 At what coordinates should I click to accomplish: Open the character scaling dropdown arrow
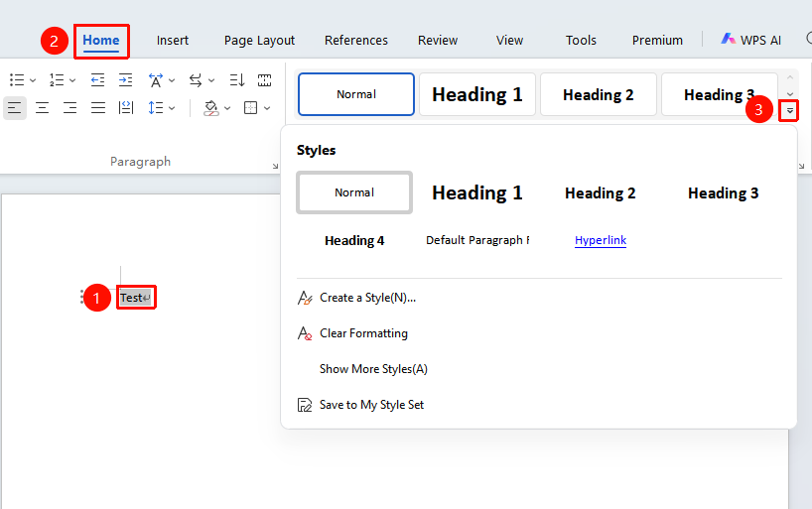[x=172, y=80]
